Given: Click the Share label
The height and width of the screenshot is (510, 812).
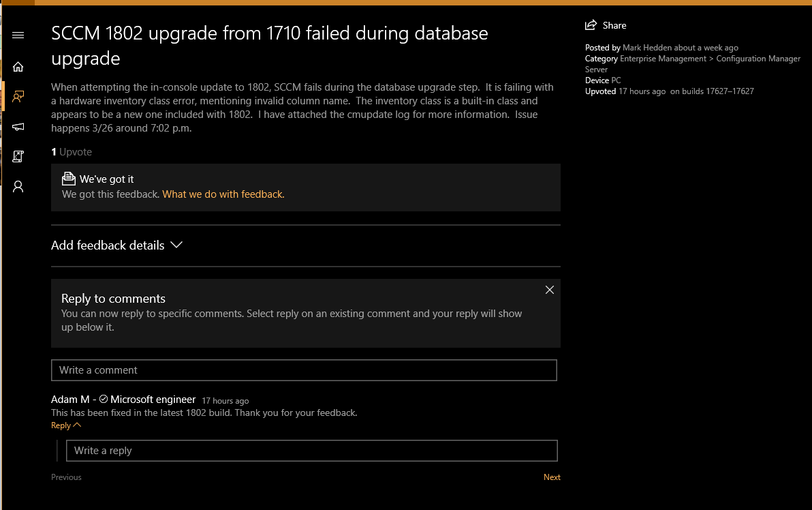Looking at the screenshot, I should click(614, 25).
